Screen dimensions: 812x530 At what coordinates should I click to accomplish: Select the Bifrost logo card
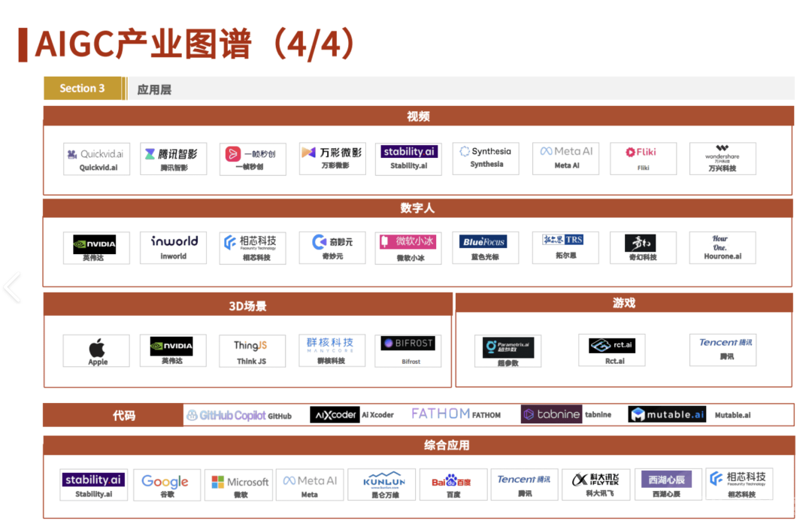click(x=408, y=351)
